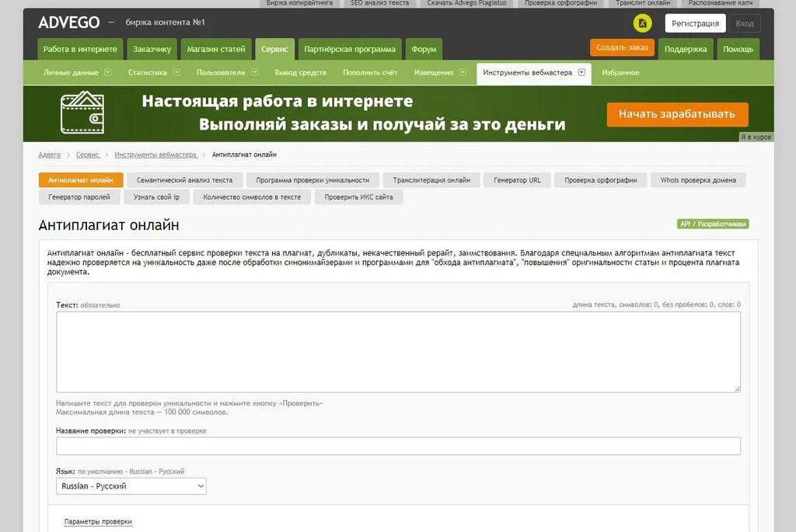Select the Сервис tab

[274, 49]
